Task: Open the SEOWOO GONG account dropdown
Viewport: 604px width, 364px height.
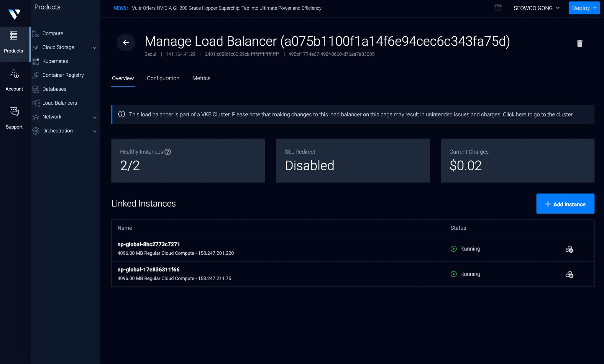Action: coord(536,8)
